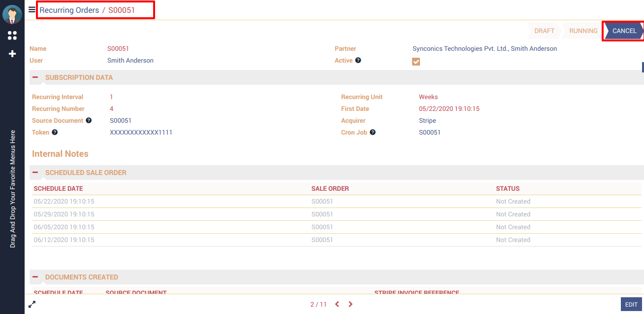
Task: Toggle the Active checkbox
Action: 416,62
